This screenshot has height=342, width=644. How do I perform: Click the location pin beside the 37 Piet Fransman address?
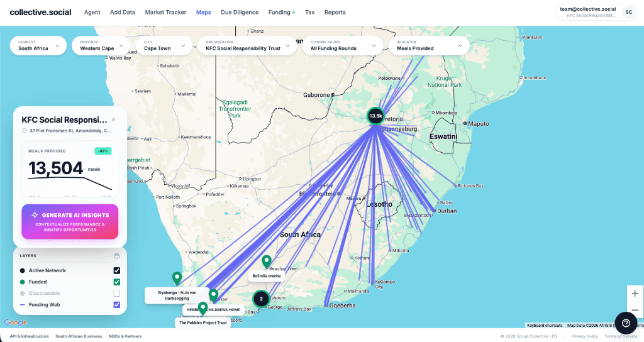[25, 131]
